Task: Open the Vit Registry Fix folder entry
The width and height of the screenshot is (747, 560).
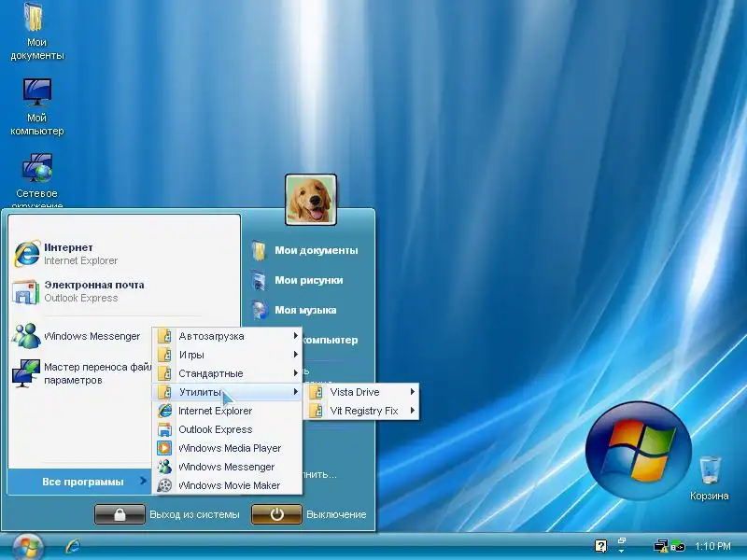Action: click(361, 411)
